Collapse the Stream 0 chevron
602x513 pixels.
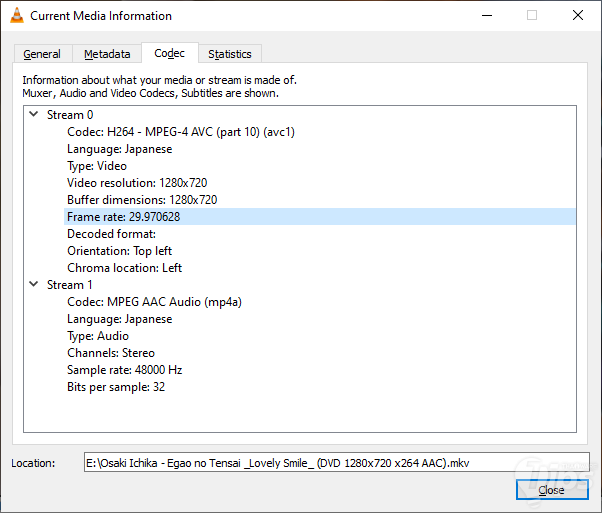tap(34, 114)
